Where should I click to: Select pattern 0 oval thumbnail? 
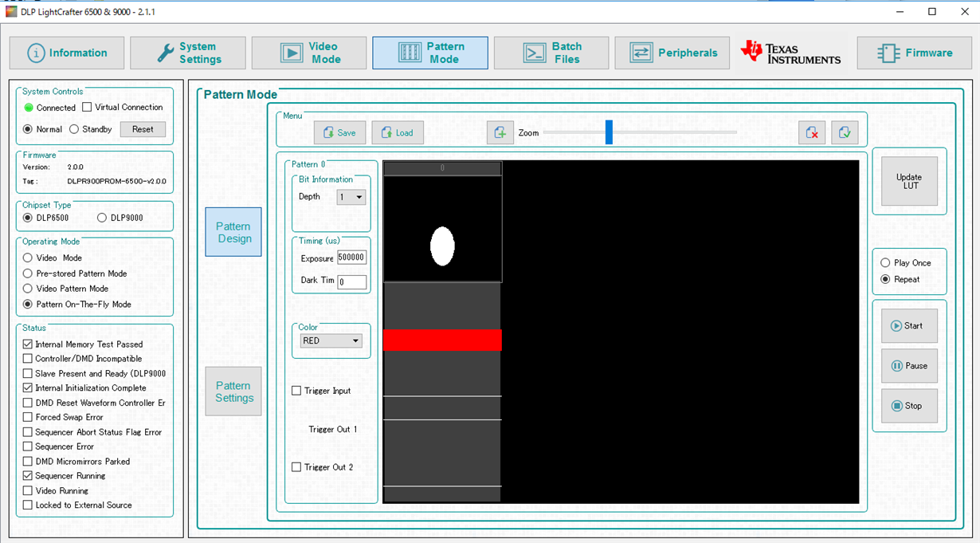coord(442,246)
